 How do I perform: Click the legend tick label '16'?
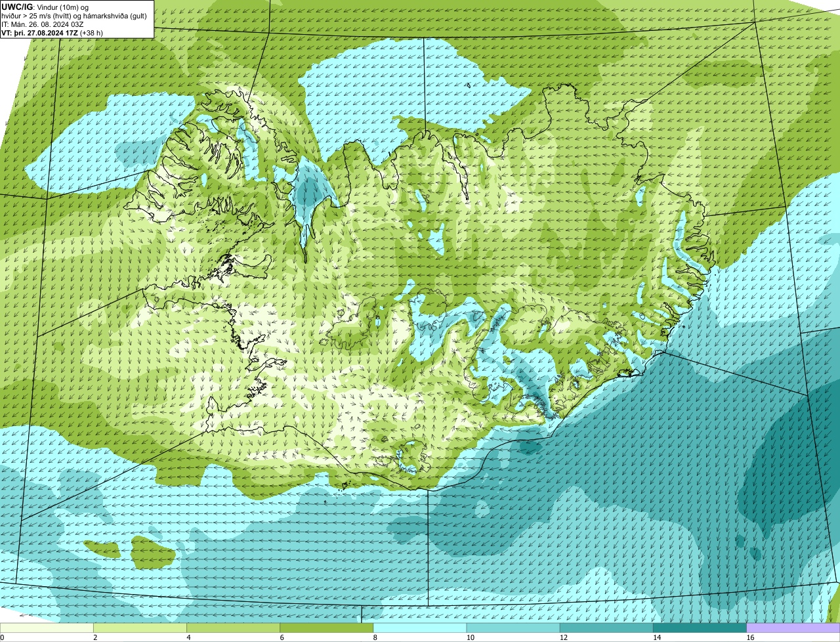pyautogui.click(x=749, y=637)
